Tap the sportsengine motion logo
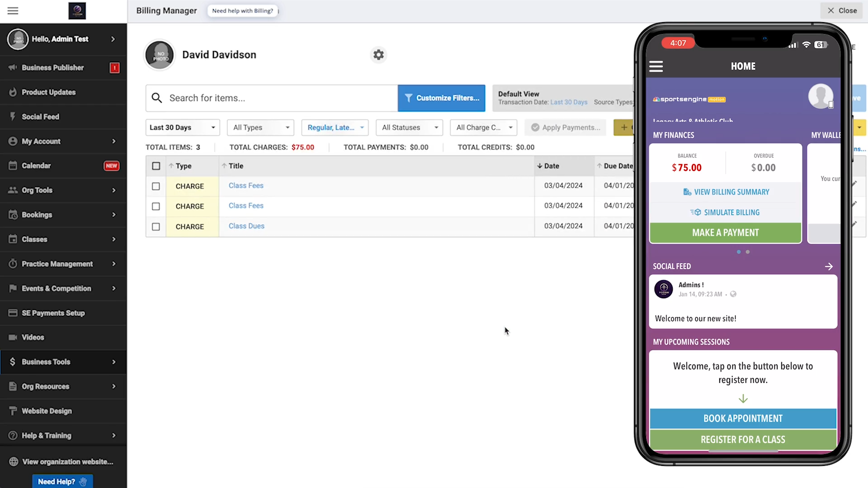The width and height of the screenshot is (868, 488). (689, 99)
